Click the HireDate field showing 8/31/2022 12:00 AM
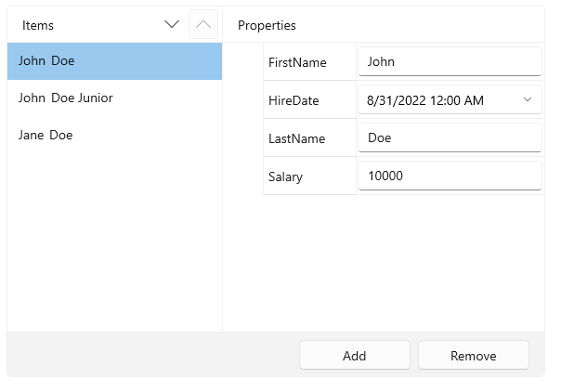 point(450,99)
